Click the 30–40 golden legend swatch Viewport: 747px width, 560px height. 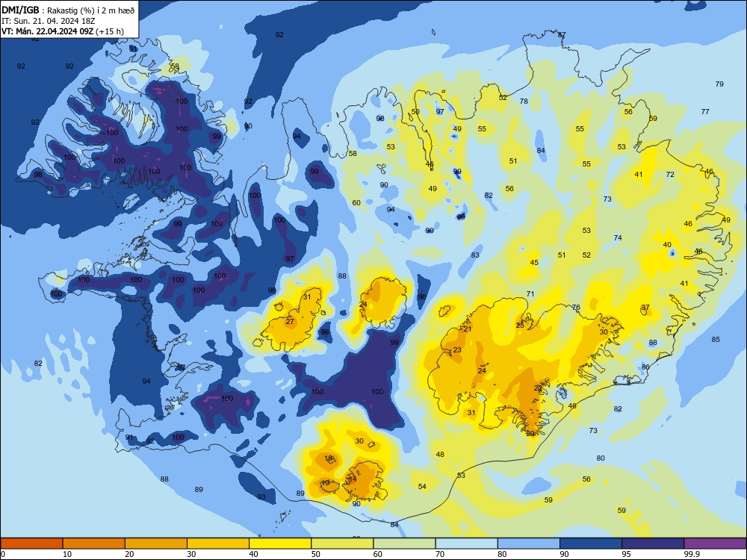pos(218,544)
